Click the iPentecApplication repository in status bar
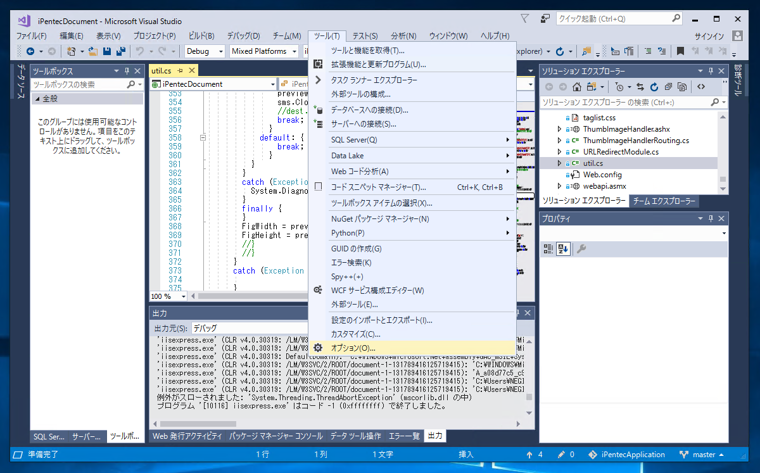 [x=627, y=455]
